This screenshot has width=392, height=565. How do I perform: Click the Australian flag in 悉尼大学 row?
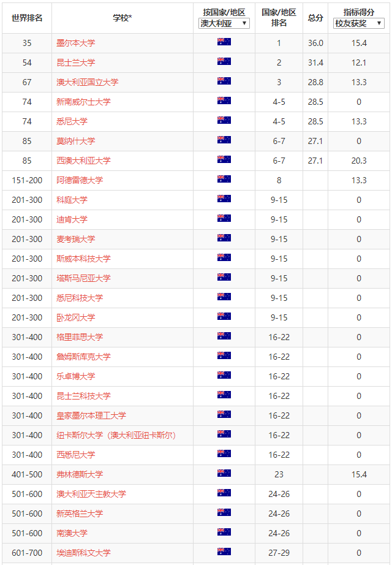coord(224,120)
